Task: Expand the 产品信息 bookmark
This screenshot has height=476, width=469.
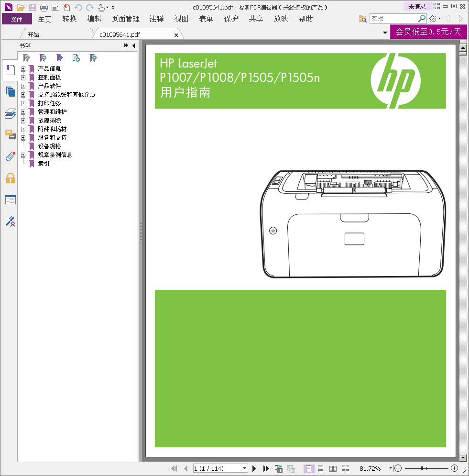Action: click(23, 69)
